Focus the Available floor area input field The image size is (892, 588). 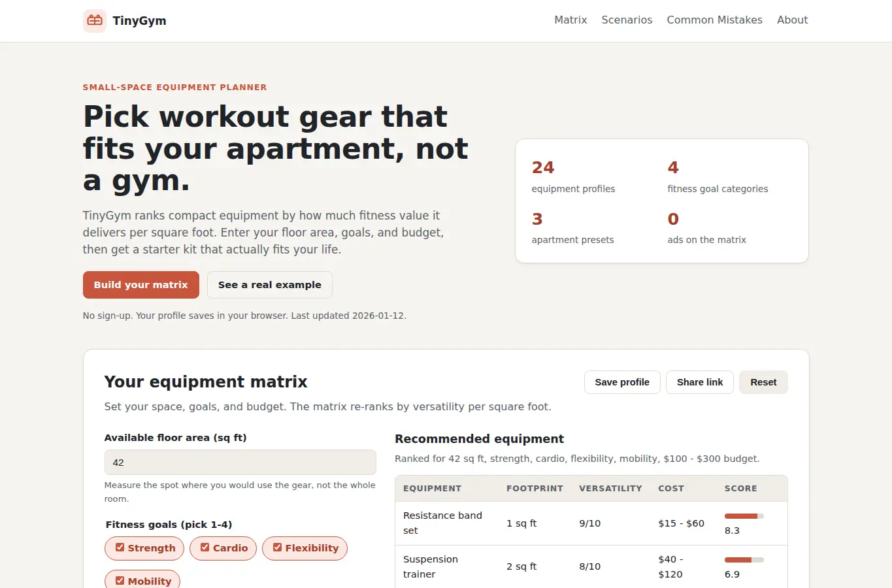[x=240, y=462]
